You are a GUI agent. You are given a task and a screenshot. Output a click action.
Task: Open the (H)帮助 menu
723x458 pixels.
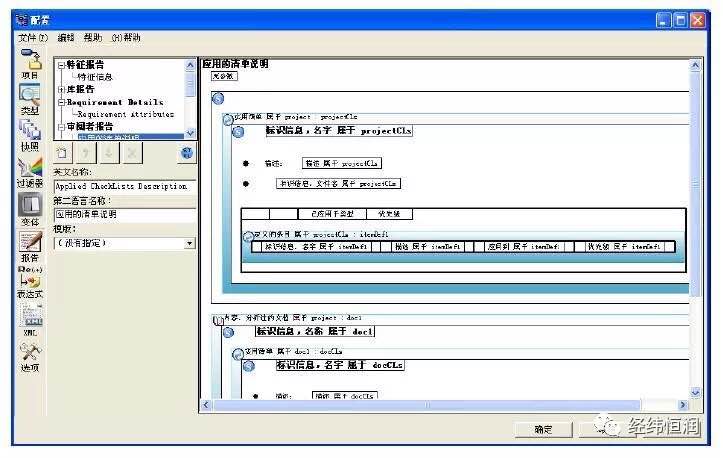[125, 38]
